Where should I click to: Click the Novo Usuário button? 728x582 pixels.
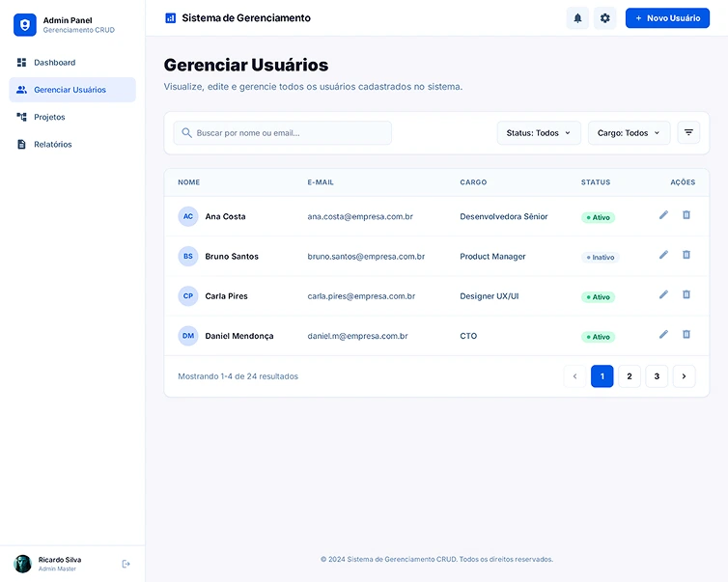click(667, 18)
